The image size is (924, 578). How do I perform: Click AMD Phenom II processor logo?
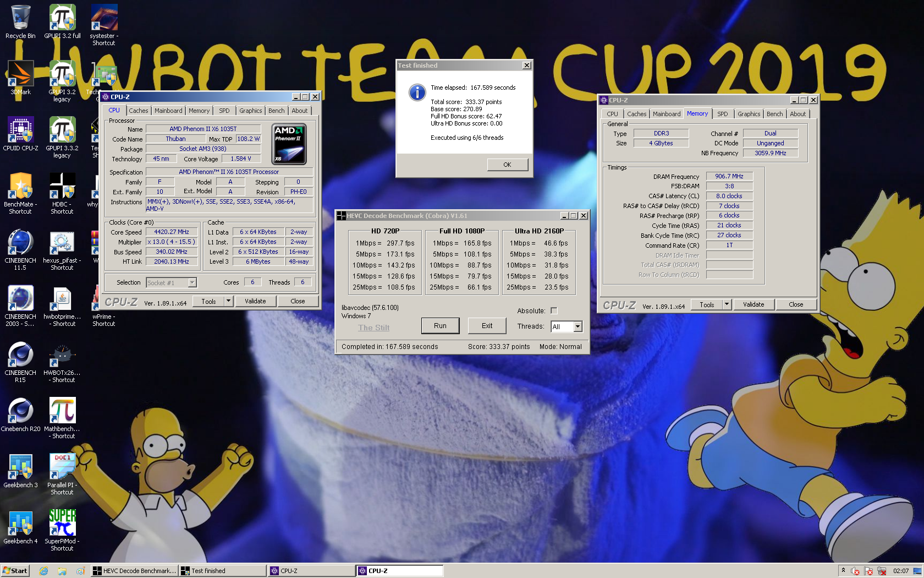[289, 144]
